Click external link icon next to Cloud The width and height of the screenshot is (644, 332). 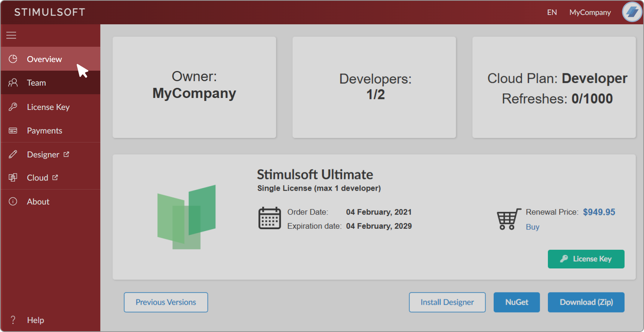[x=55, y=177]
